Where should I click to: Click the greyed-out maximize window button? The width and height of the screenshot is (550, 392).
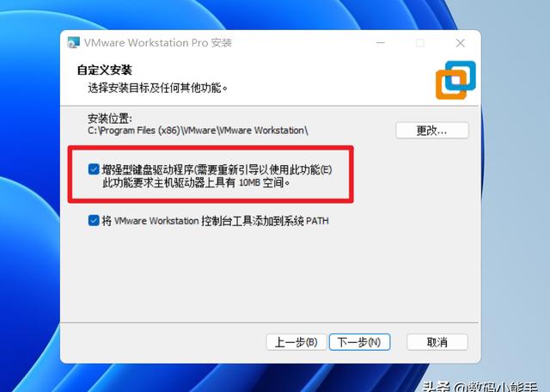coord(420,43)
